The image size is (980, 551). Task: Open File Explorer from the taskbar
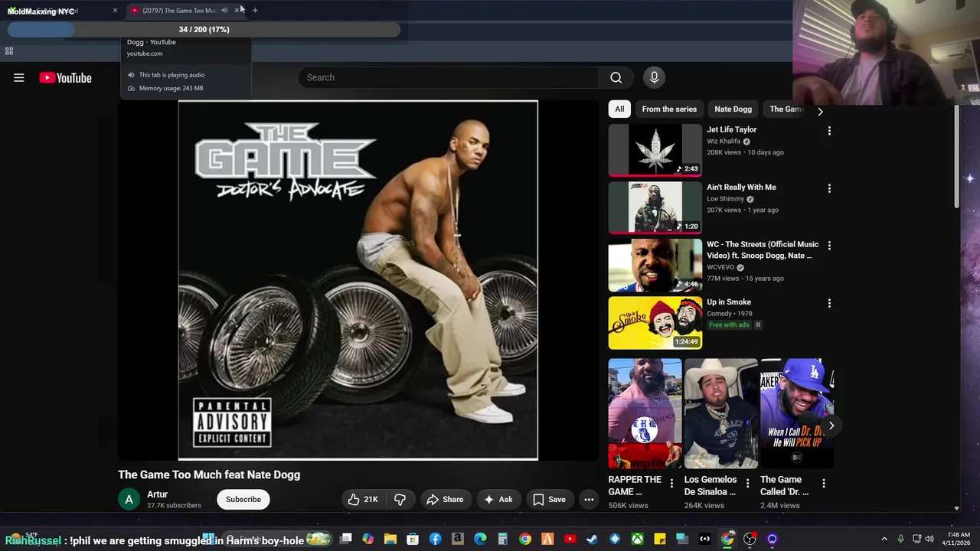point(390,539)
